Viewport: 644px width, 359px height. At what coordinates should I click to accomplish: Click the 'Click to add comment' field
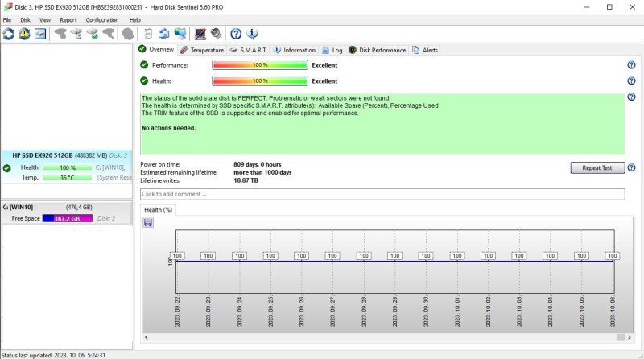click(382, 194)
